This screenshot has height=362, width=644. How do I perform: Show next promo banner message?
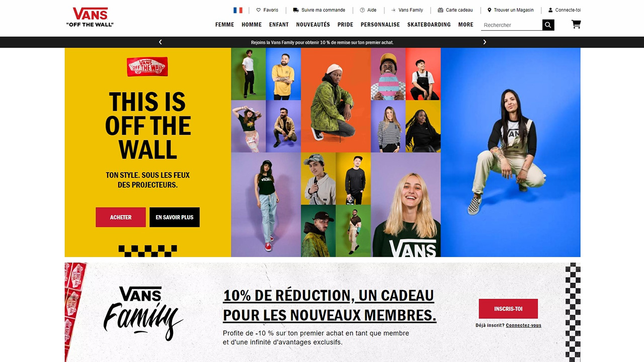(485, 42)
